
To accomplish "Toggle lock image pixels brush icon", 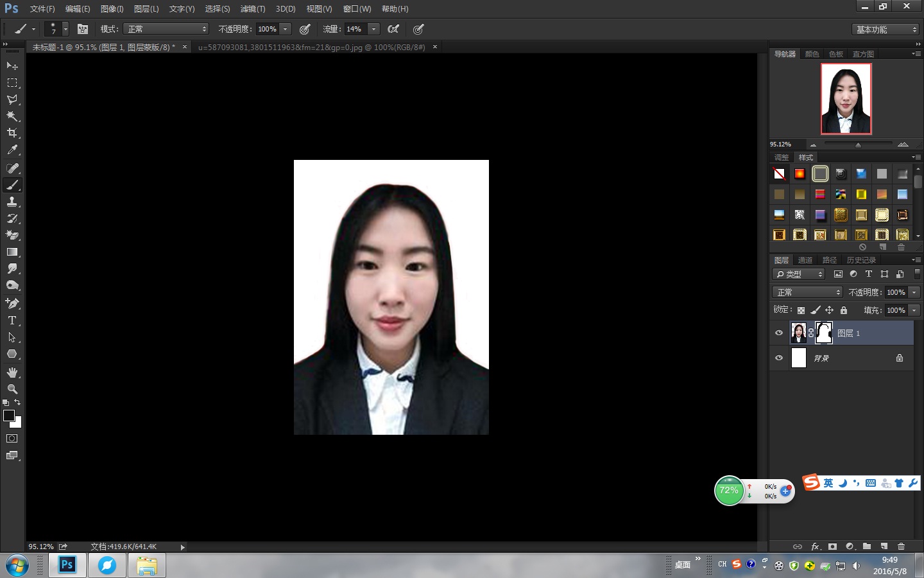I will coord(815,310).
